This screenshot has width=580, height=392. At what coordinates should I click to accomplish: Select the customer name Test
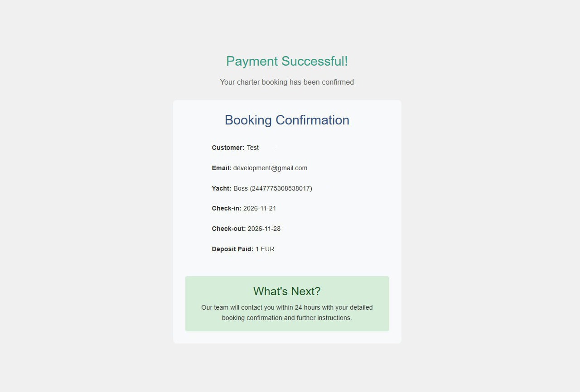(x=253, y=148)
